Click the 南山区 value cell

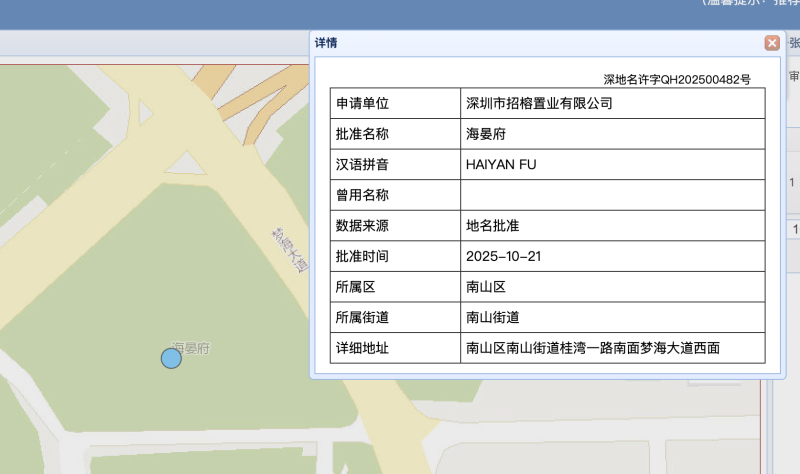pyautogui.click(x=613, y=287)
